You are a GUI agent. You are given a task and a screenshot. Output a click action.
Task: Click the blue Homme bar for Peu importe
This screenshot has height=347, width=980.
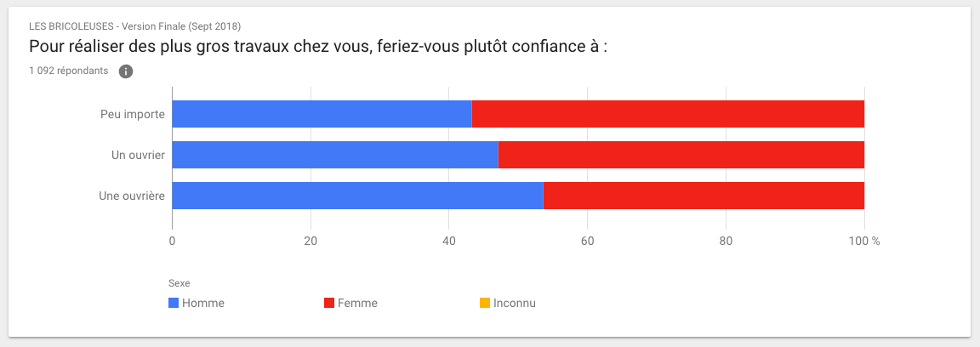click(x=322, y=114)
